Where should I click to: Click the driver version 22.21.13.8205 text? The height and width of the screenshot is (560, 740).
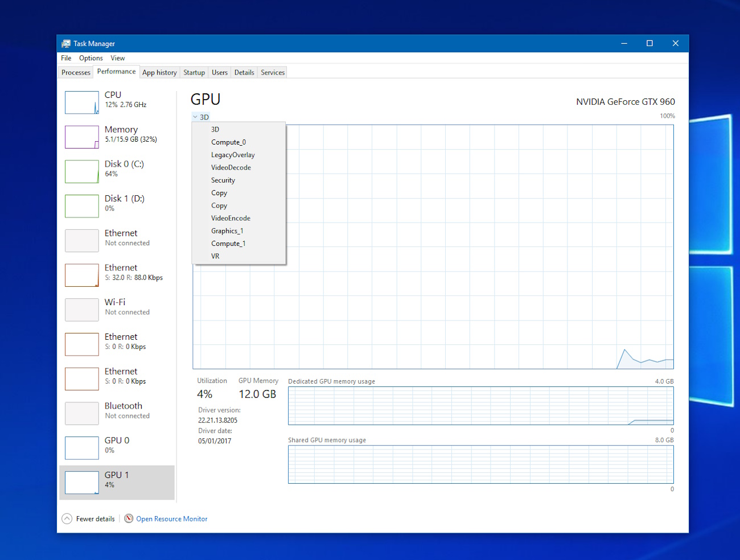[x=217, y=421]
